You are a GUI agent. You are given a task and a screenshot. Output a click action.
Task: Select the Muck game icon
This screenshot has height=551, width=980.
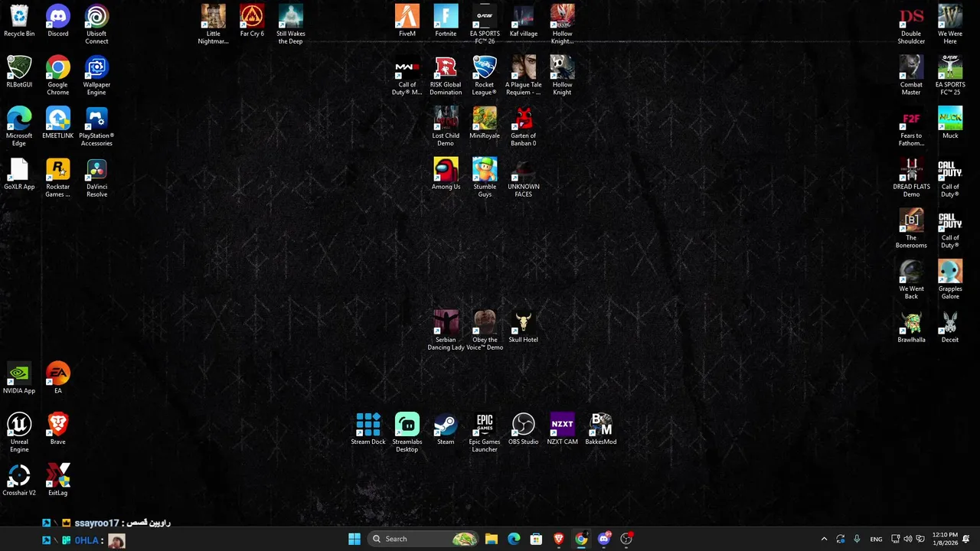950,123
